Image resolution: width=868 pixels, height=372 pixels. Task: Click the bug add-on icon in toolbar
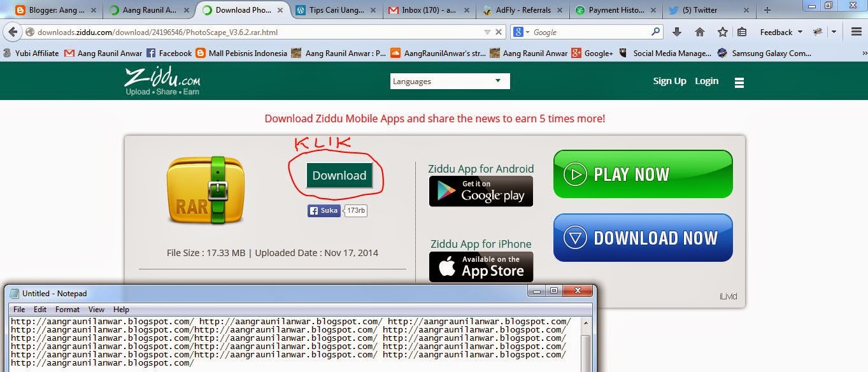(x=818, y=32)
